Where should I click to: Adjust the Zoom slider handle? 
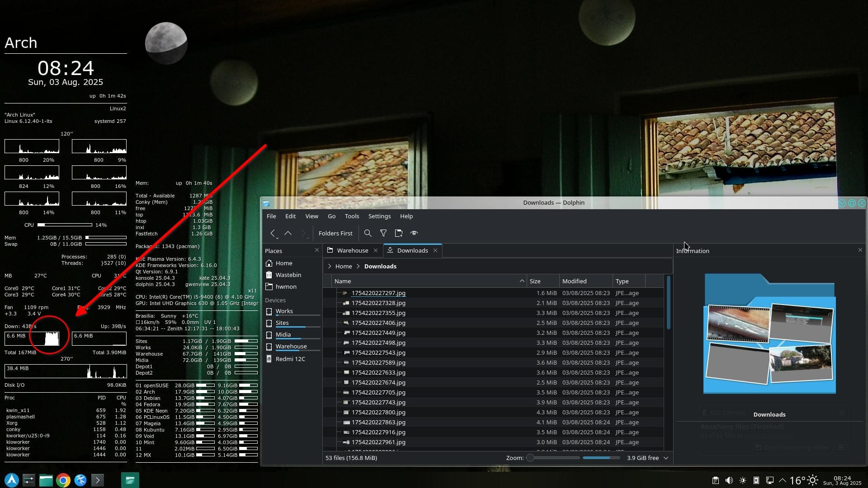pyautogui.click(x=530, y=458)
